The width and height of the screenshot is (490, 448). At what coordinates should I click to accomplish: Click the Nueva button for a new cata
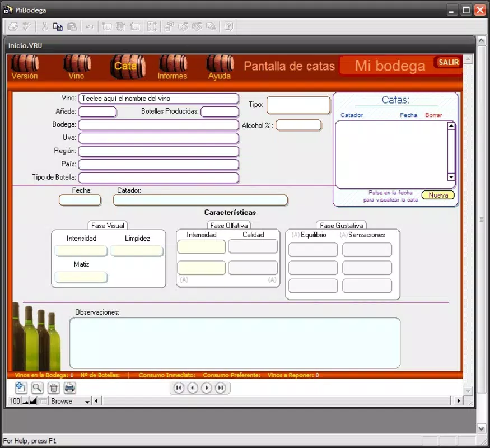pyautogui.click(x=438, y=195)
